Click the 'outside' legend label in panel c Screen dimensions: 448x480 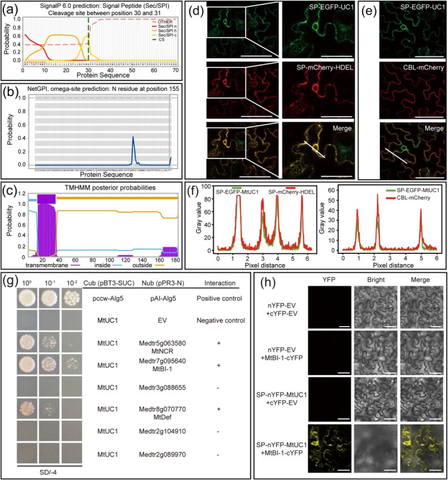[142, 265]
